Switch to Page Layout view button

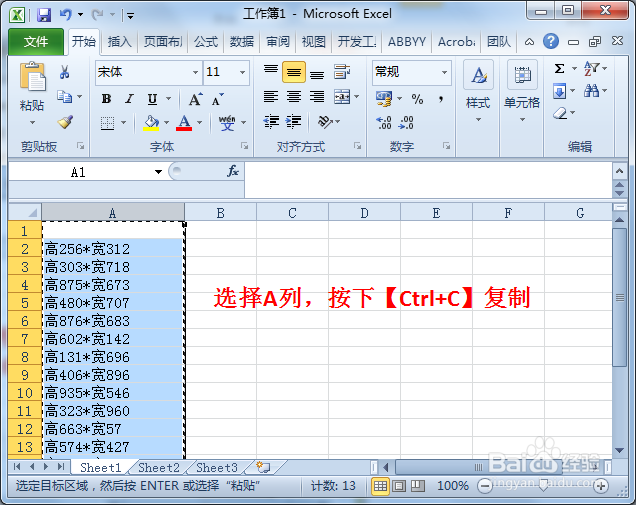[x=399, y=486]
